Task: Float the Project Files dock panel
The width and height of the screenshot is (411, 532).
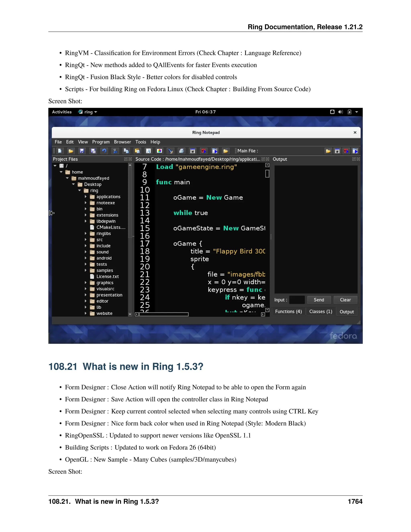Action: 126,159
